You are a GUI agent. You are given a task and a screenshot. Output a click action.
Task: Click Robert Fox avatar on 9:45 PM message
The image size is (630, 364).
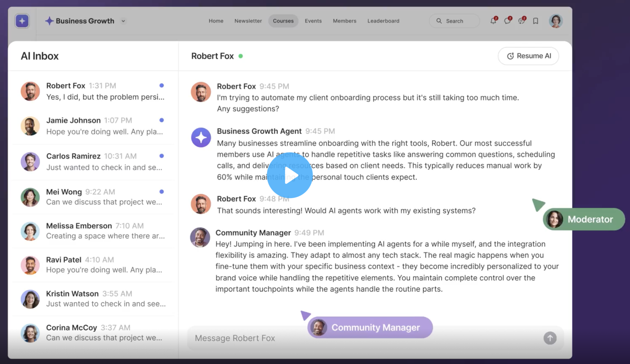click(x=201, y=92)
